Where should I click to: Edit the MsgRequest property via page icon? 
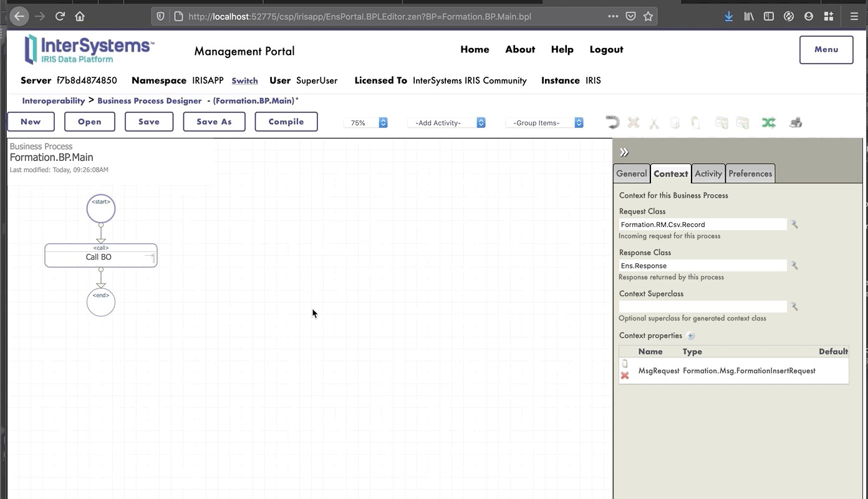pyautogui.click(x=625, y=364)
